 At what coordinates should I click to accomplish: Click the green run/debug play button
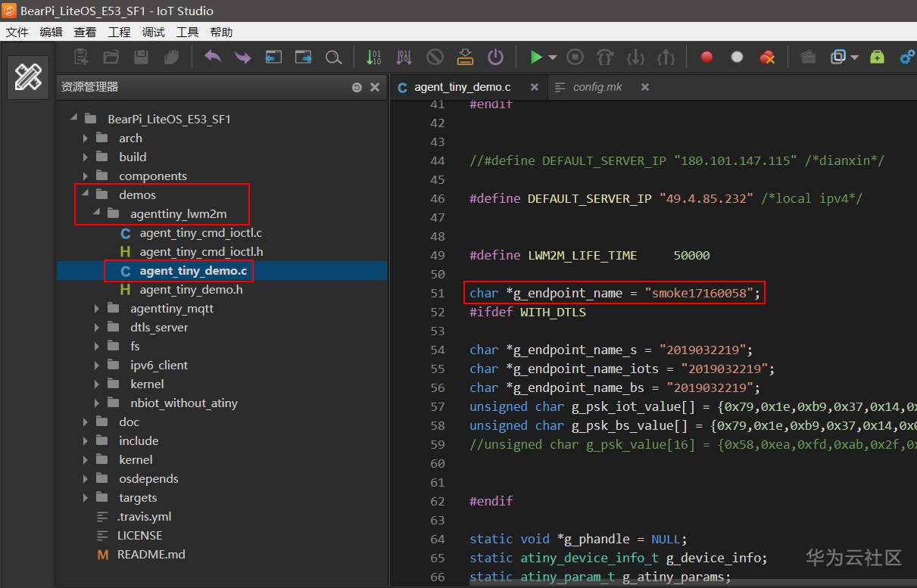[x=535, y=57]
